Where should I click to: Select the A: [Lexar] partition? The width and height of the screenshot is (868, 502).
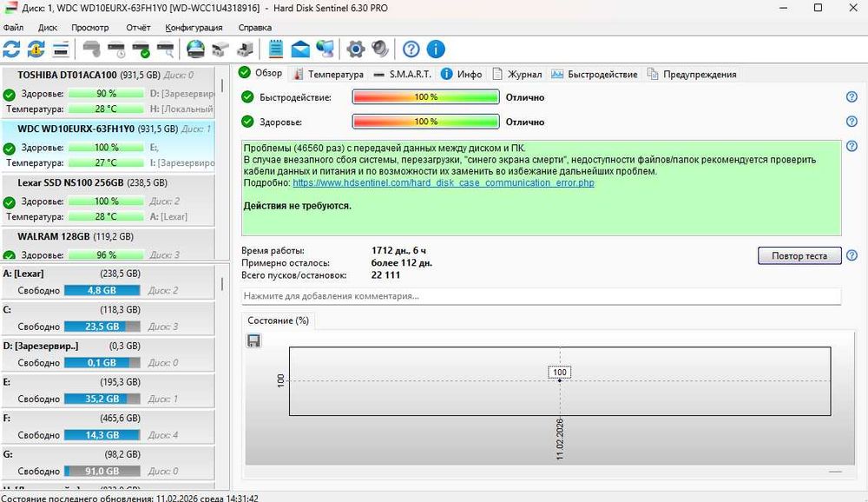[108, 282]
